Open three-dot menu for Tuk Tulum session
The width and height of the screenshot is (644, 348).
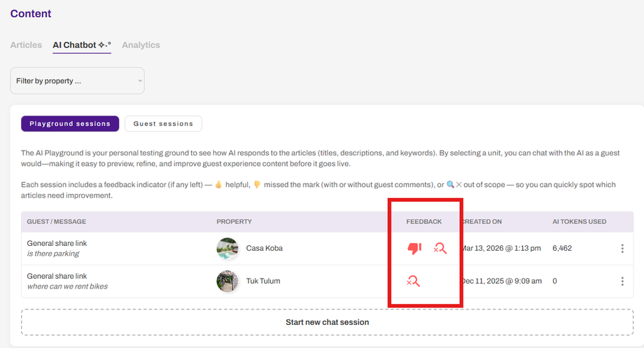pyautogui.click(x=622, y=281)
